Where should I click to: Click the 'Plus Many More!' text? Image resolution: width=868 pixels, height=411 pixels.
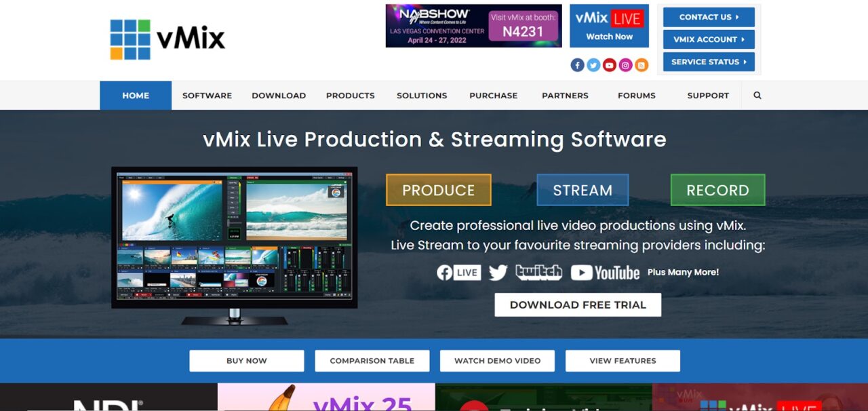(683, 272)
